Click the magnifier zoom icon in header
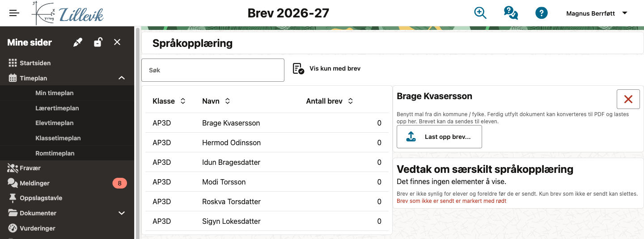 point(480,13)
